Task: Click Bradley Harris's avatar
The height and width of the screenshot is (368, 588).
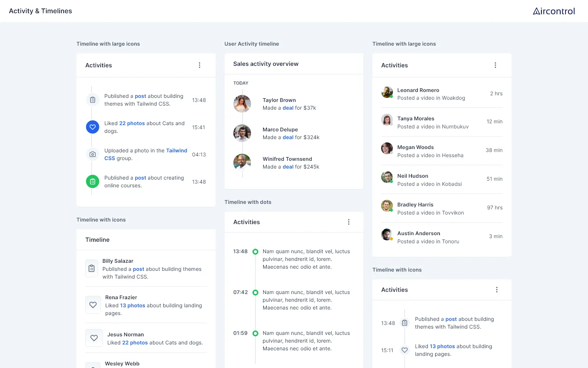Action: [x=387, y=206]
